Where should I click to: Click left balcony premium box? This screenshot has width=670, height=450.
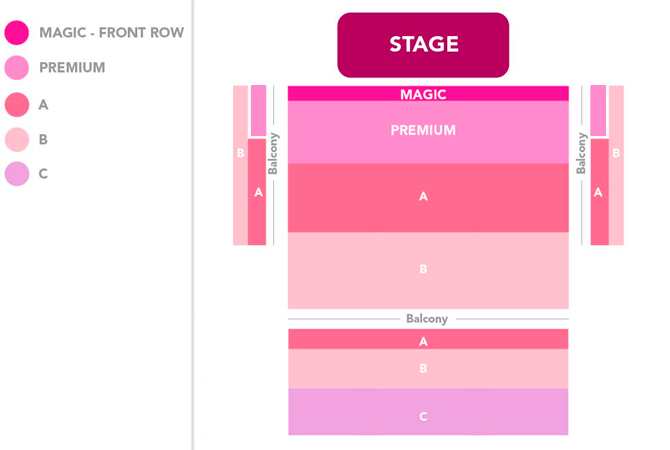[x=258, y=110]
